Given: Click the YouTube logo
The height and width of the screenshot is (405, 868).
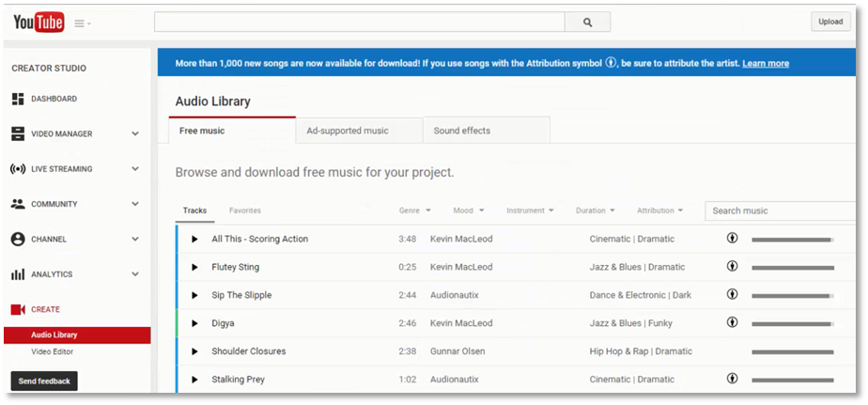Looking at the screenshot, I should (39, 23).
